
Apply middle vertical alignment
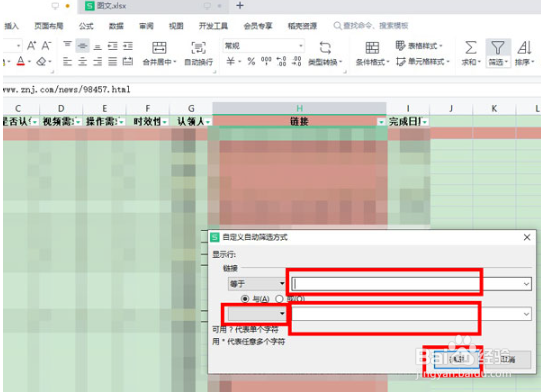coord(82,46)
